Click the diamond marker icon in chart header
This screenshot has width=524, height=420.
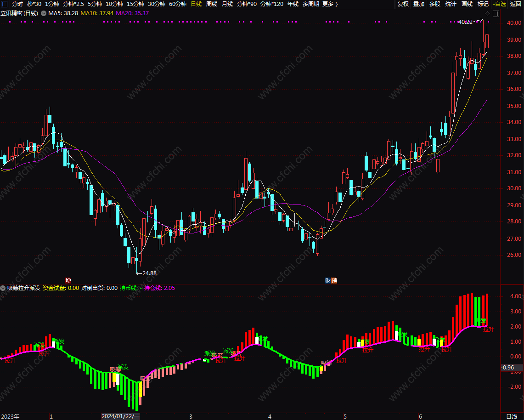[487, 13]
